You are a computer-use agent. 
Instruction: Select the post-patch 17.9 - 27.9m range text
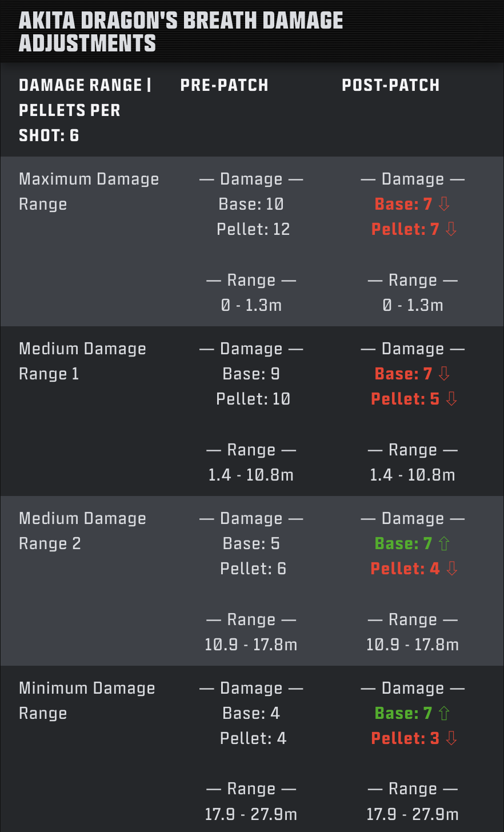[x=413, y=814]
